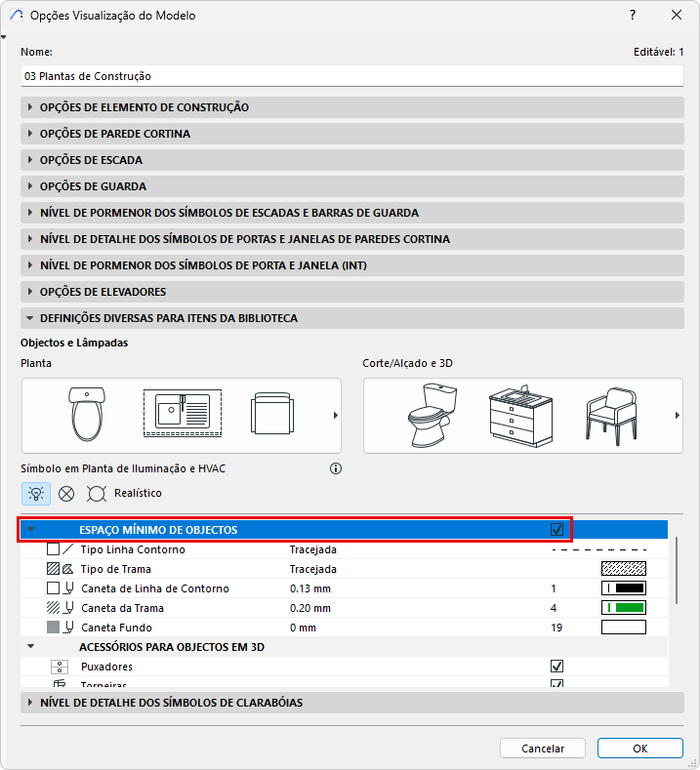The image size is (700, 770).
Task: Collapse Acessórios para Objectos em 3D group
Action: (31, 646)
